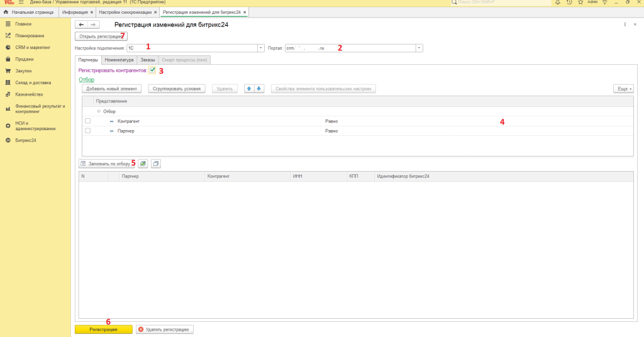Click the copy windows icon

tap(156, 163)
